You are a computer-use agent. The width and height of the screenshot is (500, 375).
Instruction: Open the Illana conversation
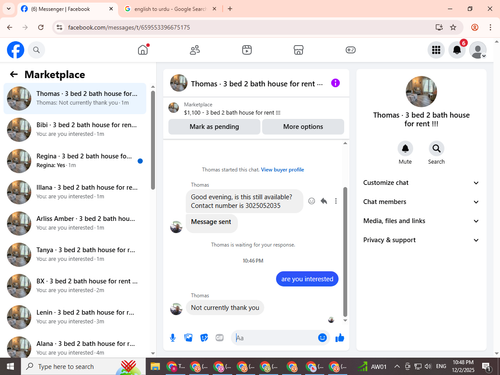click(75, 192)
